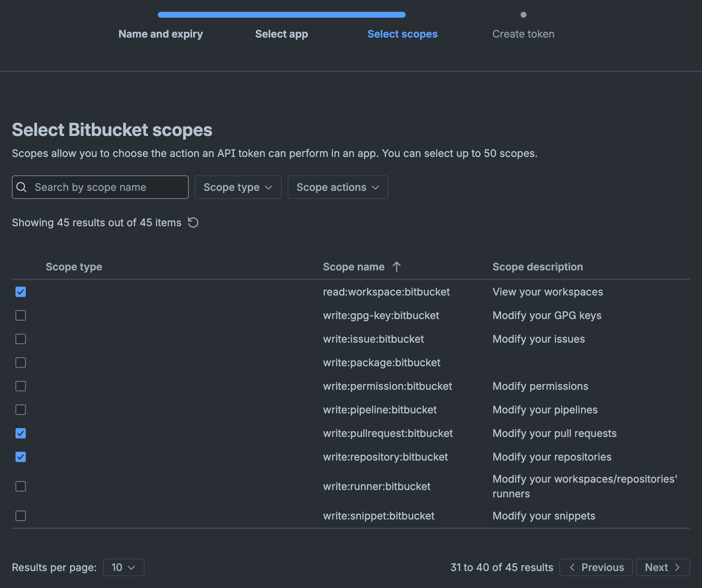This screenshot has height=588, width=702.
Task: Click the Modify permissions description
Action: [541, 386]
